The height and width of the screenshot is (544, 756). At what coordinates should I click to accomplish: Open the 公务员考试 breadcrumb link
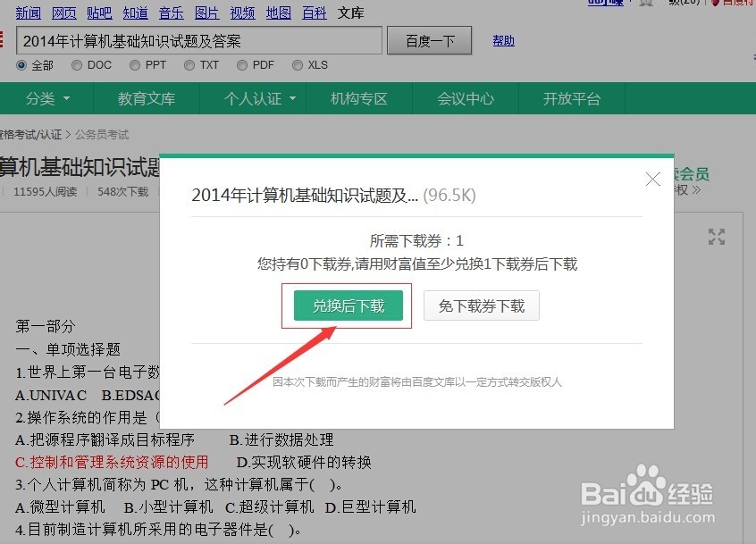102,134
